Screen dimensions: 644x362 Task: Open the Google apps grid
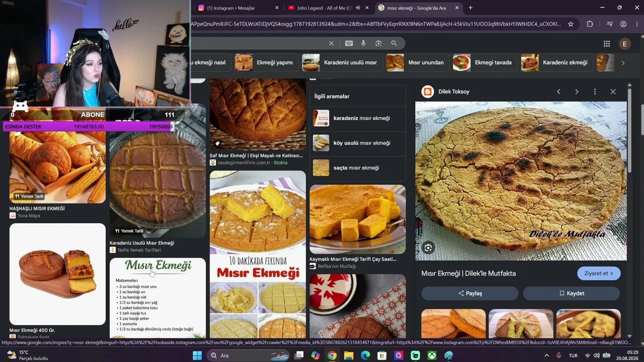[607, 44]
